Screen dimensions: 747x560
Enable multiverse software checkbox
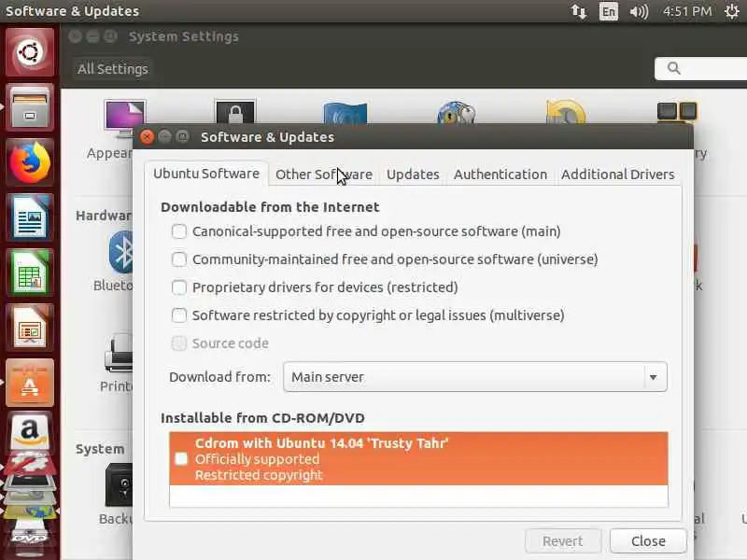click(179, 315)
